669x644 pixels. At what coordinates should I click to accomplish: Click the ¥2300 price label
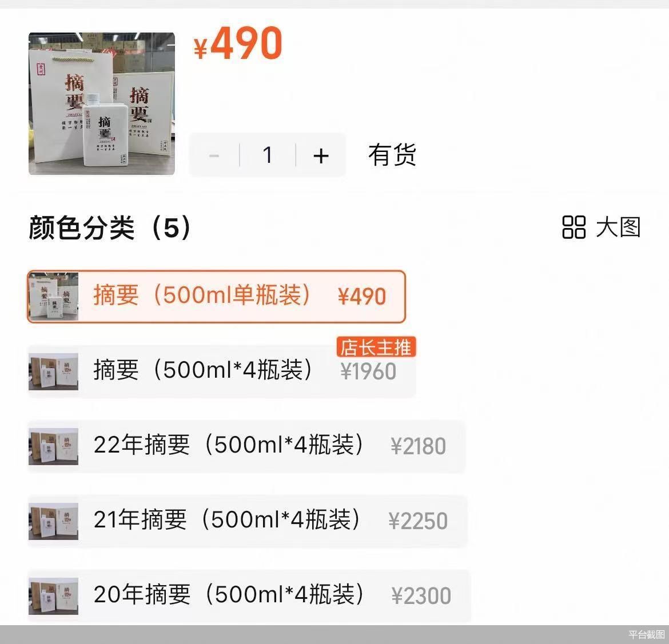point(421,596)
